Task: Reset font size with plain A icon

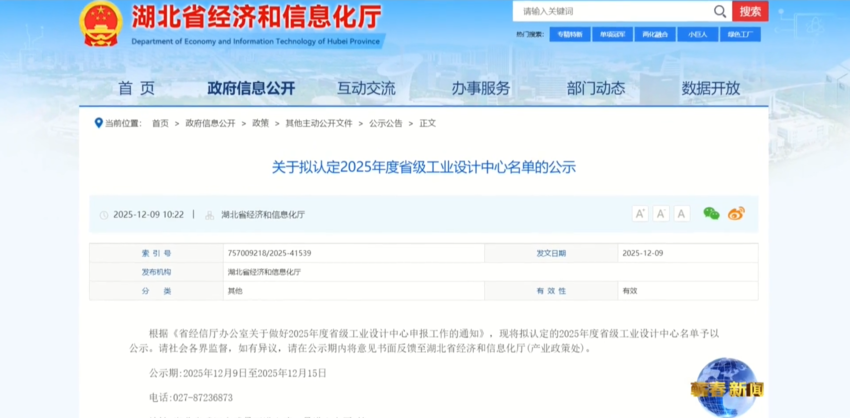Action: click(682, 214)
